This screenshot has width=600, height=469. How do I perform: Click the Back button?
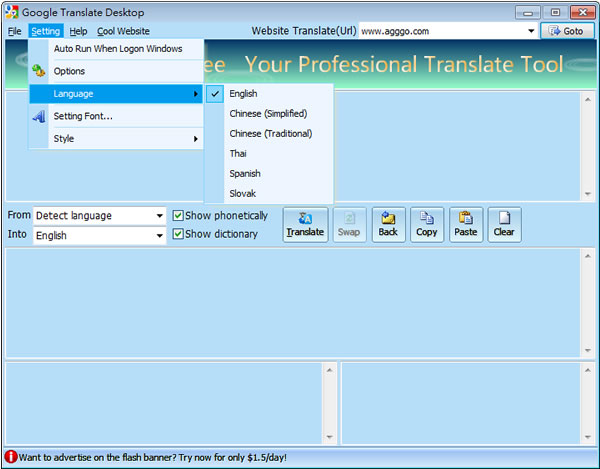[388, 225]
